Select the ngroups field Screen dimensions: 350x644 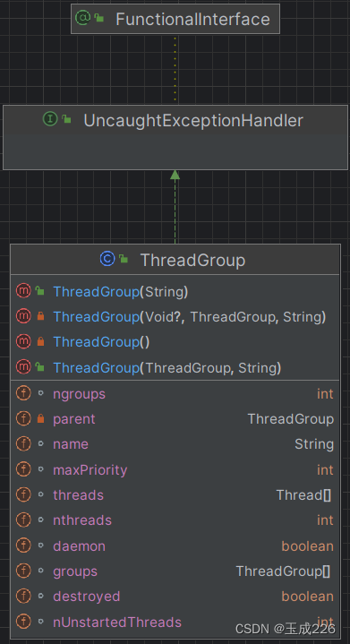(x=175, y=393)
